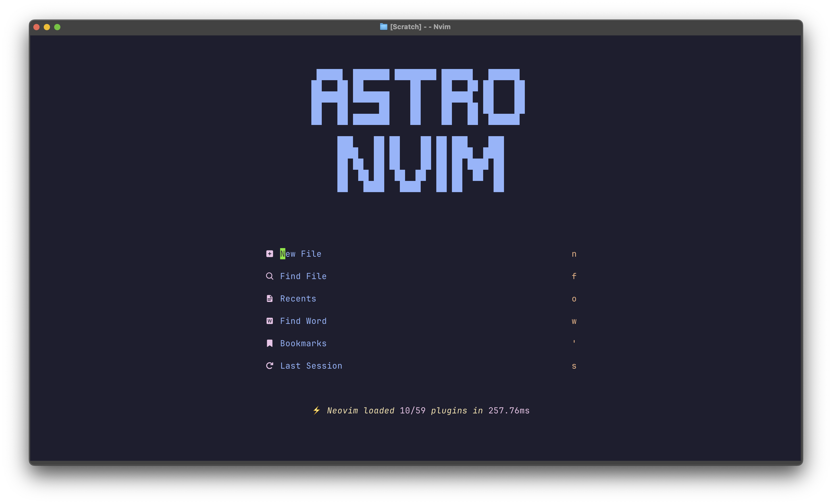The height and width of the screenshot is (504, 832).
Task: Click the lightning bolt icon in the status line
Action: 316,411
